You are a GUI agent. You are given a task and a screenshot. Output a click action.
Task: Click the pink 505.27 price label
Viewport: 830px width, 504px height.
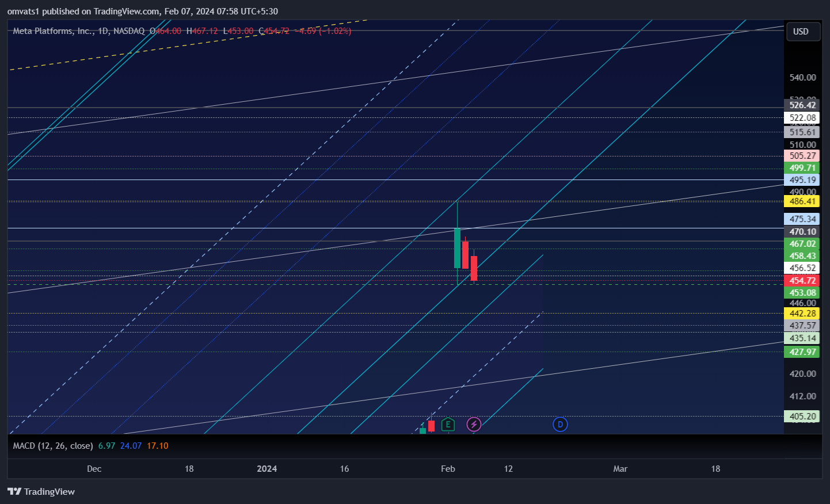click(802, 156)
